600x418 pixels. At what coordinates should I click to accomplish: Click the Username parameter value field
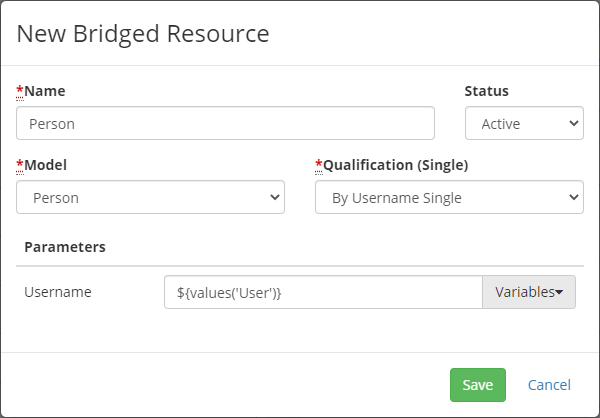(323, 292)
